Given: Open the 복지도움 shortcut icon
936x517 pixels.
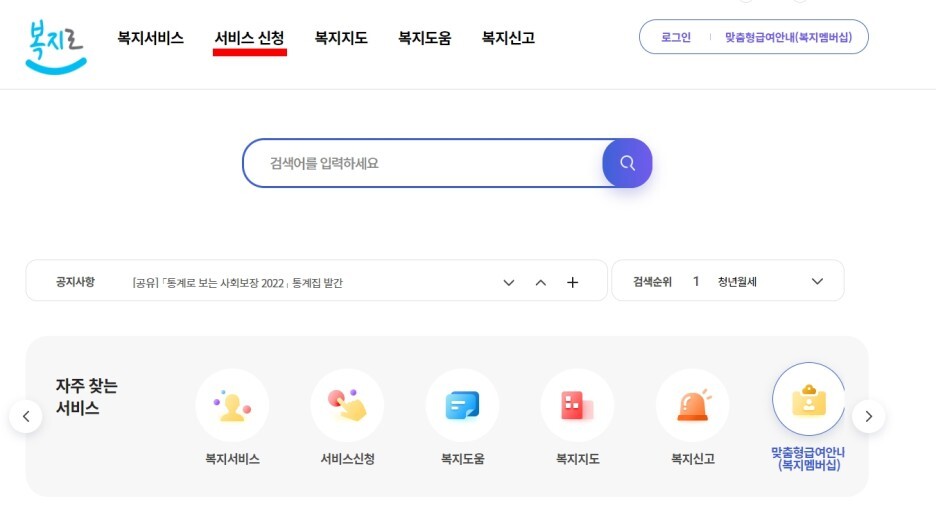Looking at the screenshot, I should pyautogui.click(x=463, y=405).
